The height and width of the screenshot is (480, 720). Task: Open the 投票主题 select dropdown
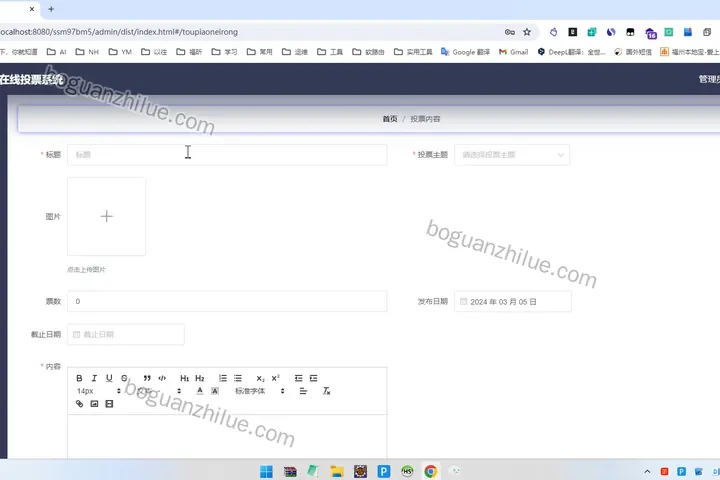[512, 155]
